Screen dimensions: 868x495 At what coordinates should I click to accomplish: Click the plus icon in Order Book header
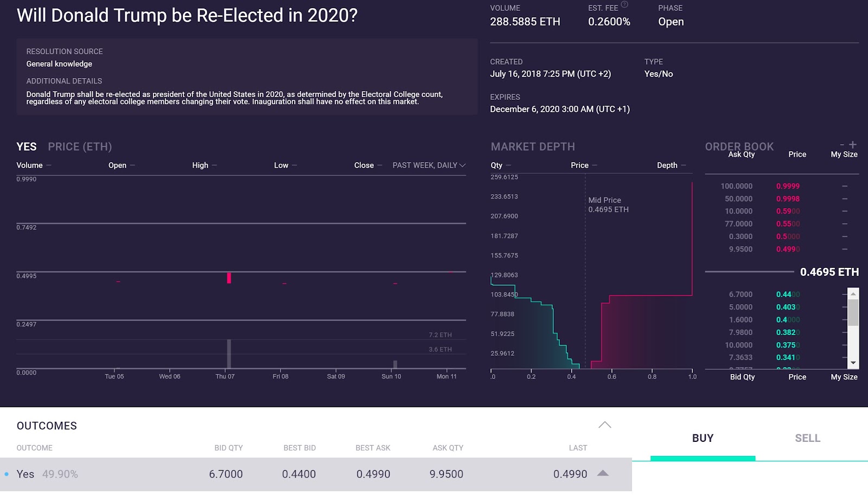[x=853, y=144]
